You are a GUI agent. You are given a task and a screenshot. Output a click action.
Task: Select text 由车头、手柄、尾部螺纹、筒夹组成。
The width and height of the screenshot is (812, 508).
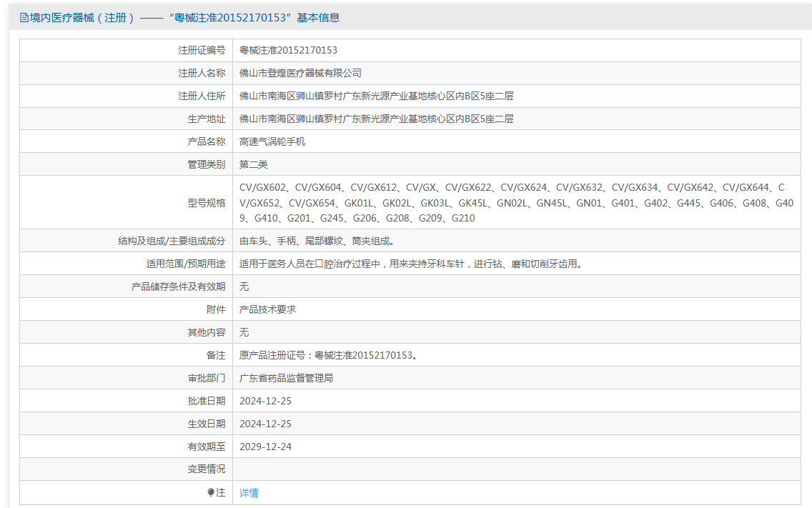[319, 241]
